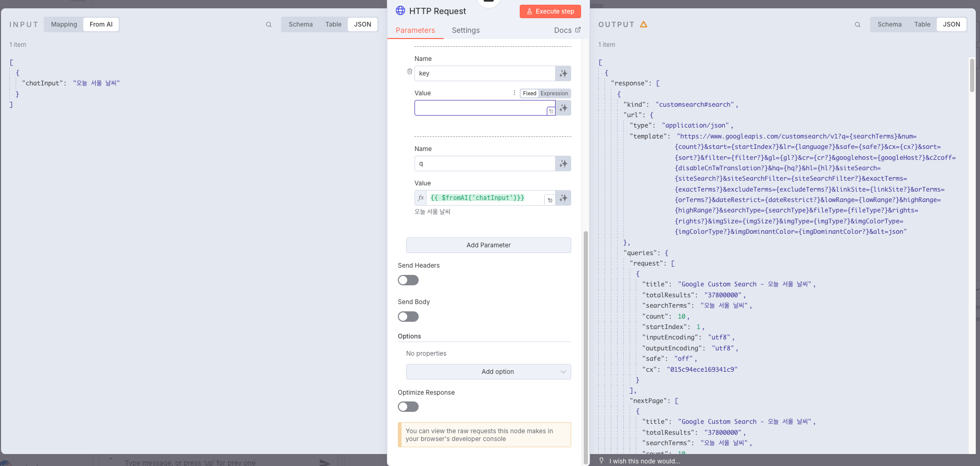Switch OUTPUT view to Schema
Viewport: 980px width, 466px height.
click(889, 24)
